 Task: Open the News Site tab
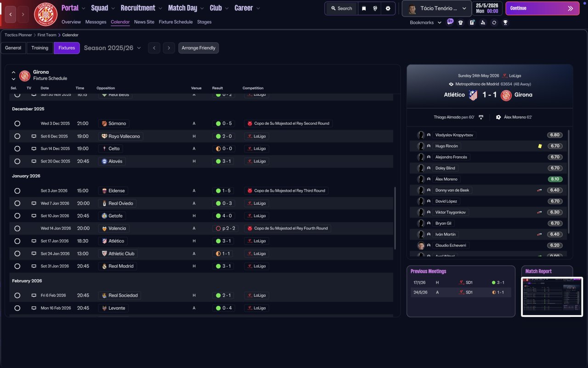(144, 22)
